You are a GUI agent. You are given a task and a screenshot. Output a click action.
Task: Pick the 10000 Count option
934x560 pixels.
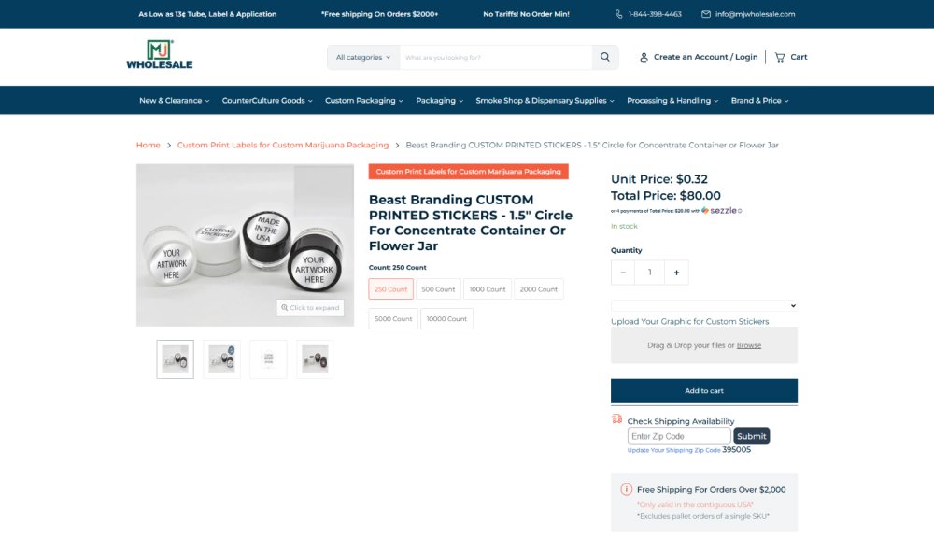point(446,318)
